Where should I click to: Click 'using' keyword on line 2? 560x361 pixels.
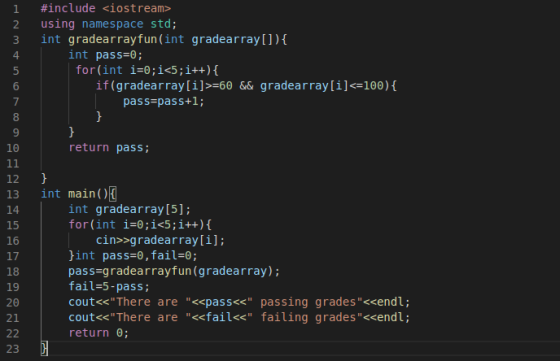point(58,24)
